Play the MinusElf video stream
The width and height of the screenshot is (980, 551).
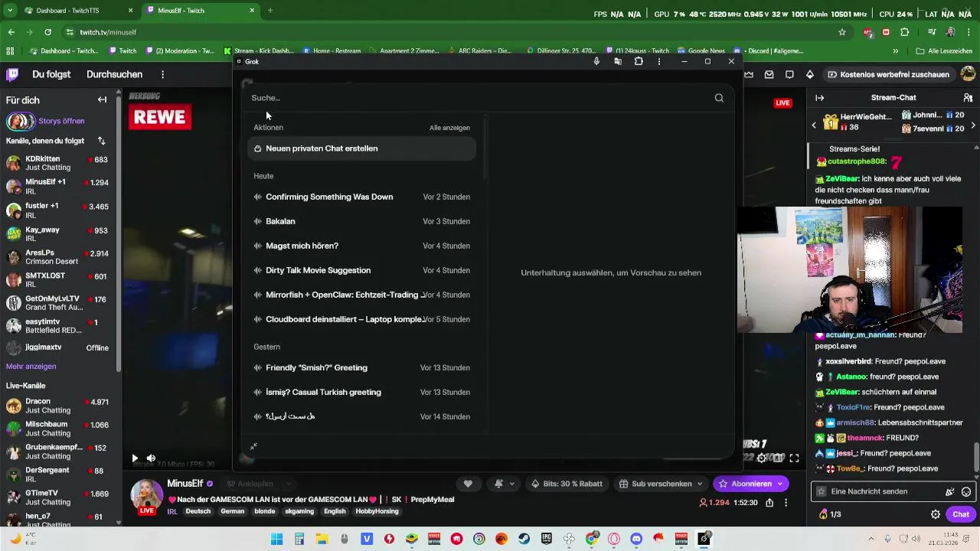point(135,458)
